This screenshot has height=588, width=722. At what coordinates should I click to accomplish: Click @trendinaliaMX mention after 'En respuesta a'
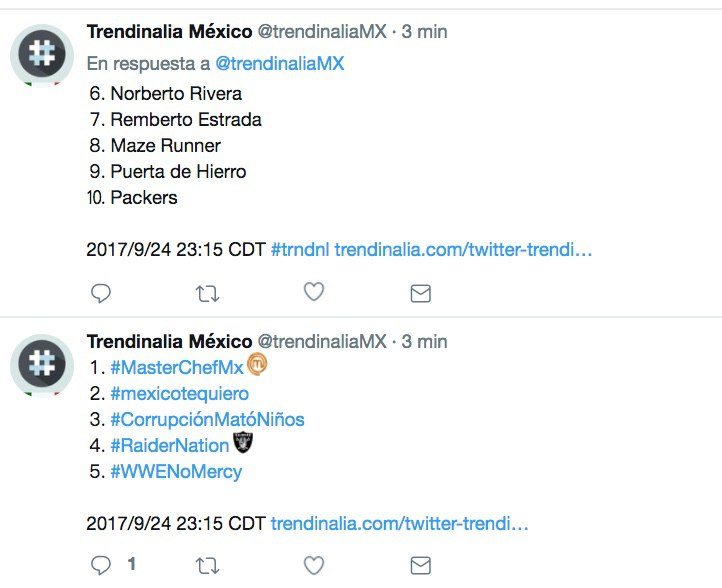coord(280,63)
